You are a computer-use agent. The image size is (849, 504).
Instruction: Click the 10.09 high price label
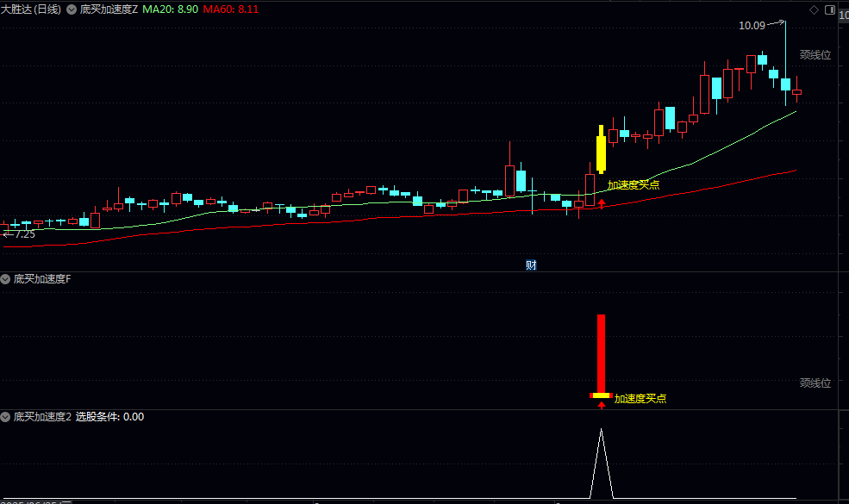click(x=752, y=26)
